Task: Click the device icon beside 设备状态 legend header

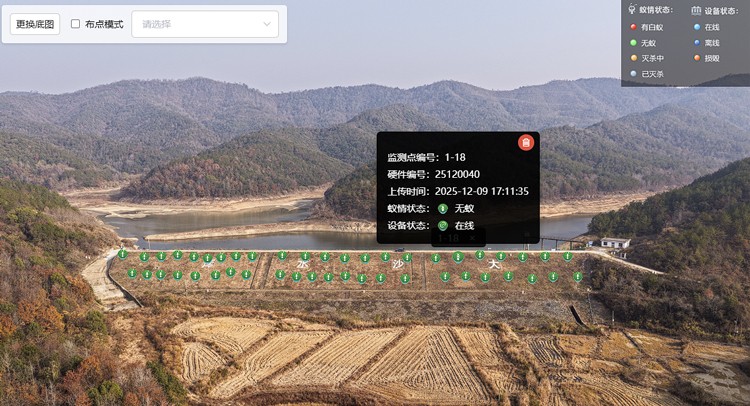Action: pos(696,10)
